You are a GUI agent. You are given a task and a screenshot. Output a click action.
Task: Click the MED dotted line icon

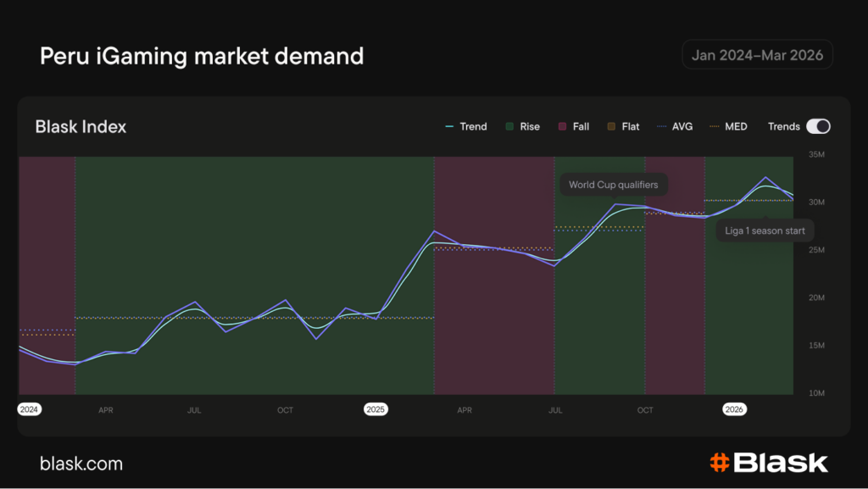[714, 126]
